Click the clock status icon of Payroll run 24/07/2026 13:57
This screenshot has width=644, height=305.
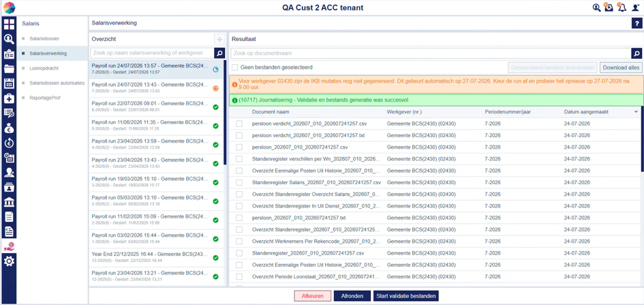tap(215, 70)
